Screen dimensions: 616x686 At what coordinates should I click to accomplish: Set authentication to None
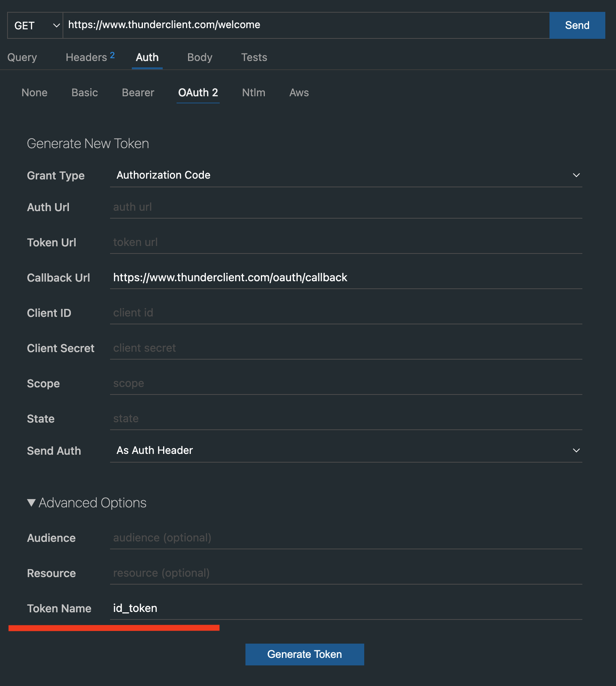coord(34,93)
